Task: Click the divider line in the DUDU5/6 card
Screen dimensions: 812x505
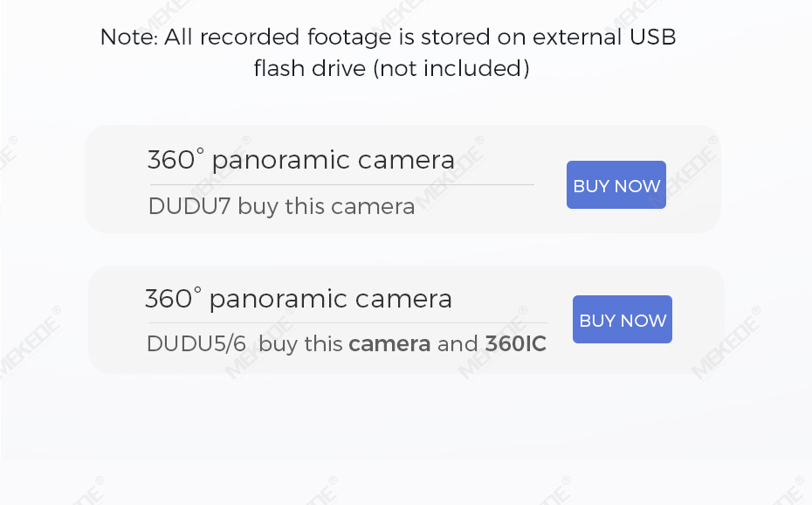Action: 346,322
